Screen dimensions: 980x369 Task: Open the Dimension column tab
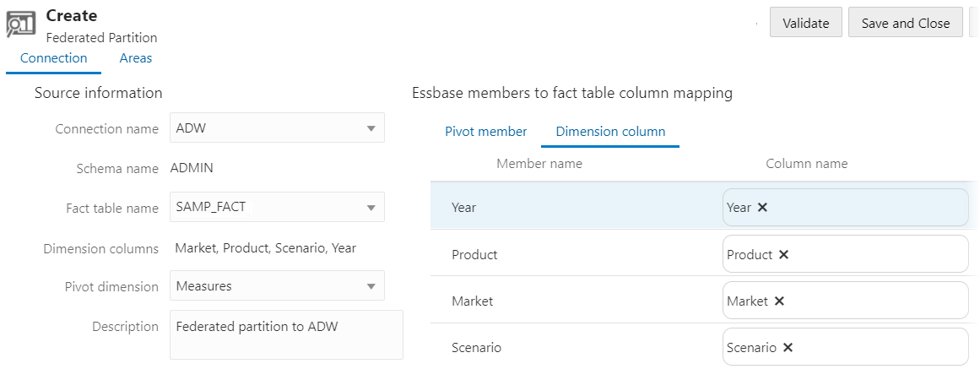[610, 132]
